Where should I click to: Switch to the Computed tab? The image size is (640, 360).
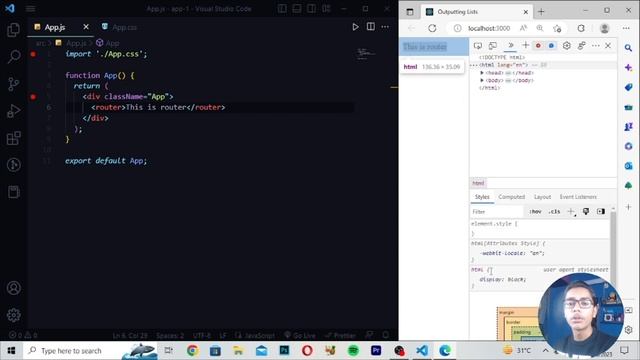[x=511, y=197]
